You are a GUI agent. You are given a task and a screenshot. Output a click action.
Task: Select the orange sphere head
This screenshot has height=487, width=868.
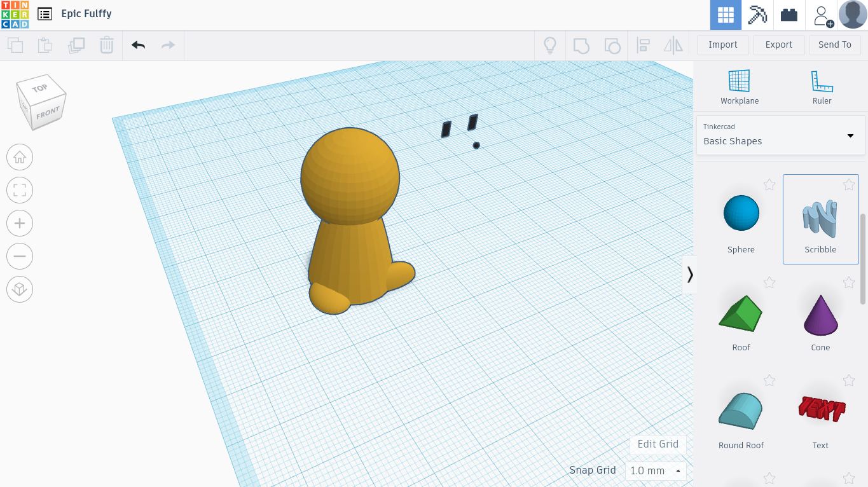pyautogui.click(x=350, y=175)
